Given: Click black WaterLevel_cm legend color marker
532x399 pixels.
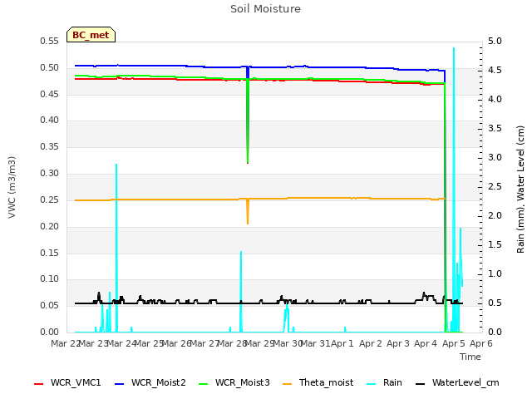Looking at the screenshot, I should 421,384.
